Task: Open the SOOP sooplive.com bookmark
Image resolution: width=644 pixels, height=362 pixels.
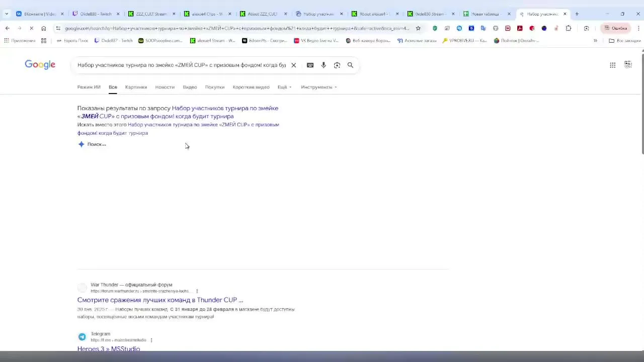Action: point(160,41)
